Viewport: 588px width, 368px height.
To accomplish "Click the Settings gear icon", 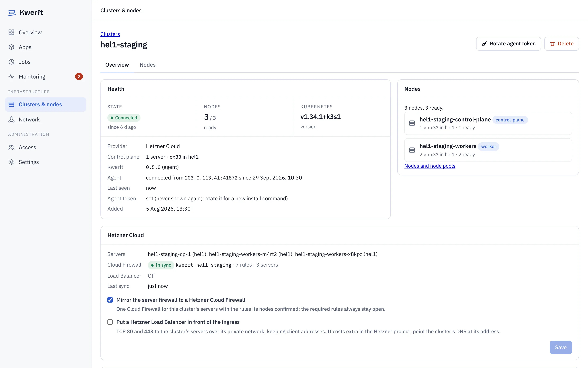I will coord(11,162).
